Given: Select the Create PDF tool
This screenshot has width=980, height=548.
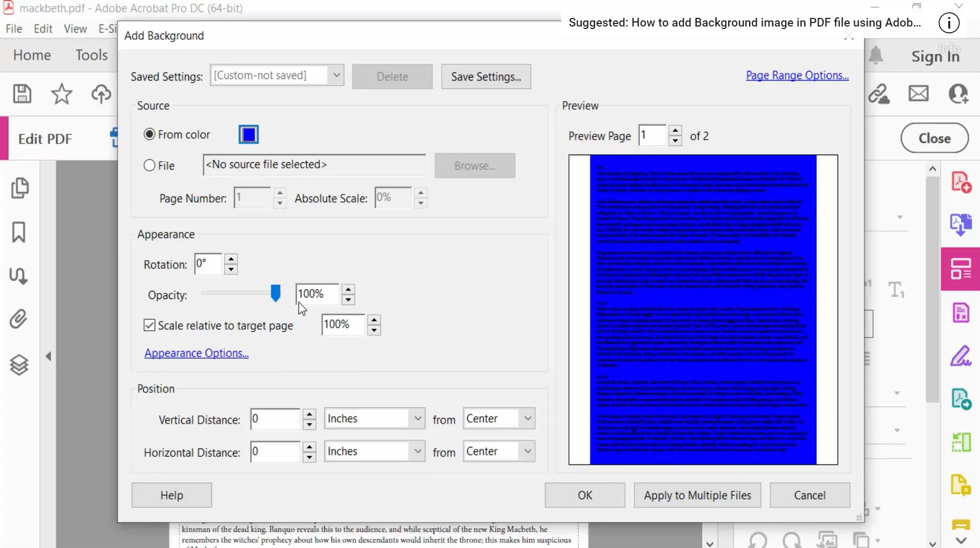Looking at the screenshot, I should [961, 182].
